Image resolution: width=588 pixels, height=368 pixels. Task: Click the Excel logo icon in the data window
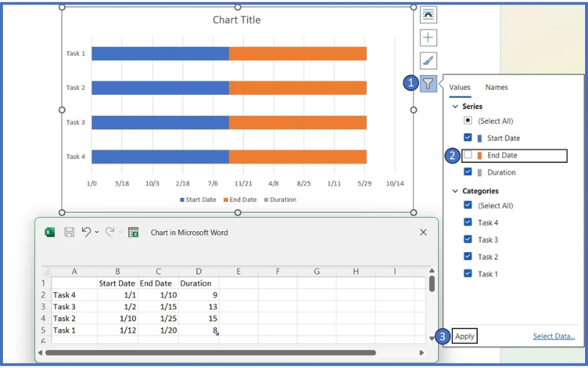(49, 233)
